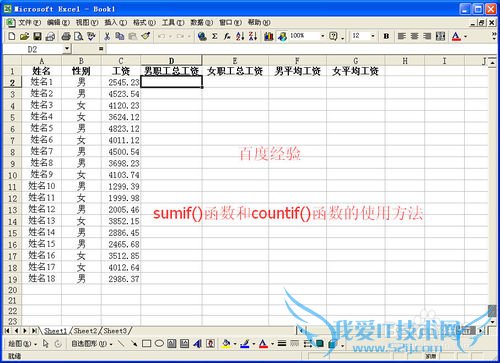Click cell containing 4523.54
Viewport: 500px width, 363px height.
pos(121,94)
